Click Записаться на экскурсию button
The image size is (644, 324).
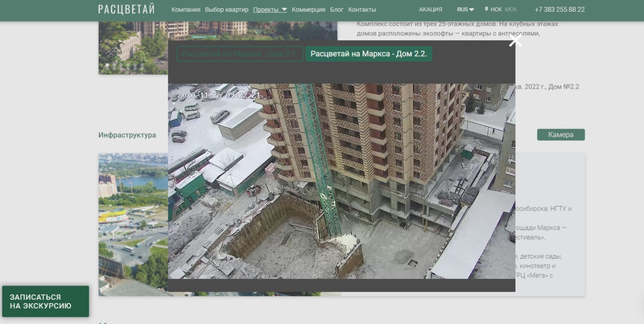(45, 301)
